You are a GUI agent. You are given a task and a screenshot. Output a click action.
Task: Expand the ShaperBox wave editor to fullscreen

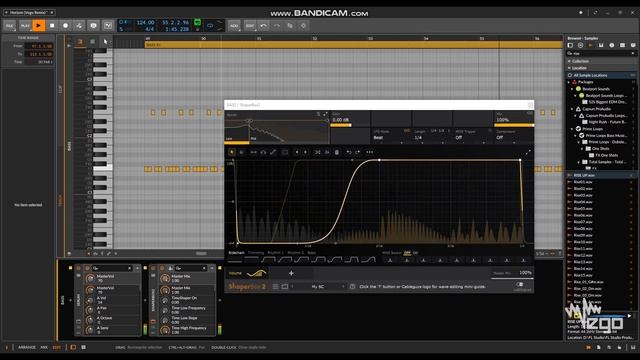pyautogui.click(x=528, y=152)
